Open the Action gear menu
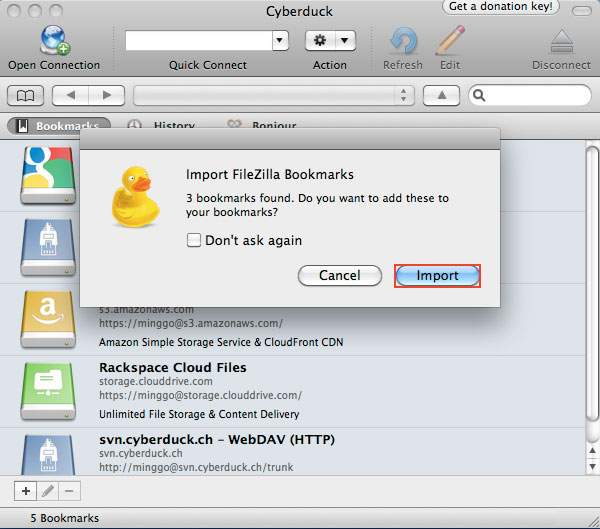 point(320,40)
